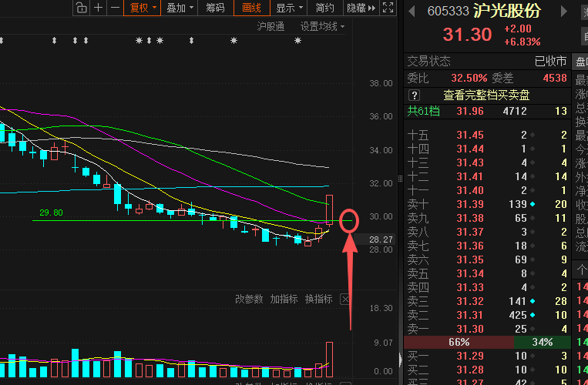The width and height of the screenshot is (588, 385).
Task: Click the tallest red volume bar
Action: pyautogui.click(x=329, y=360)
